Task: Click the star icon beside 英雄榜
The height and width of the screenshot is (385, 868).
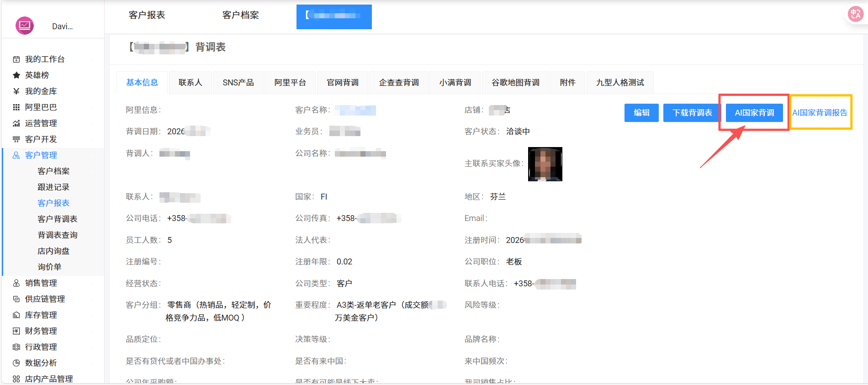Action: pyautogui.click(x=16, y=75)
